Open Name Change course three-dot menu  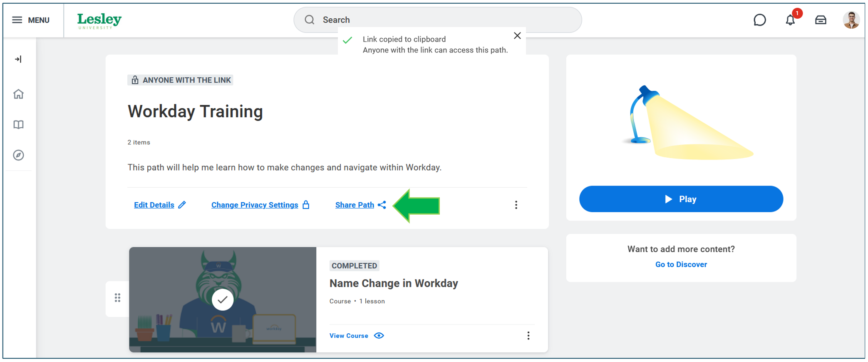[x=528, y=336]
